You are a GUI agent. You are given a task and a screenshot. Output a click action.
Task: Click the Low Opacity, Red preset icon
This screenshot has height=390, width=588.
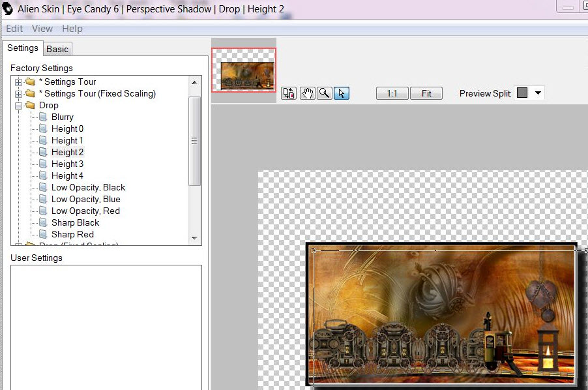43,211
